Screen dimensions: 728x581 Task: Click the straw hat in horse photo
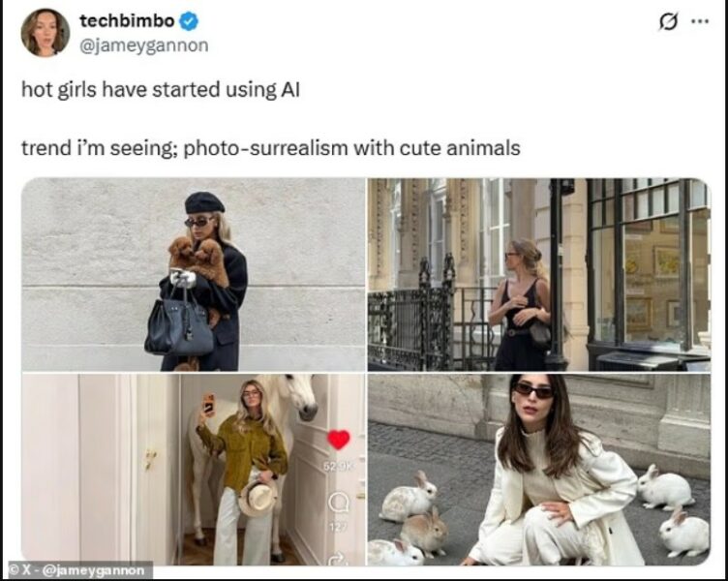point(258,499)
